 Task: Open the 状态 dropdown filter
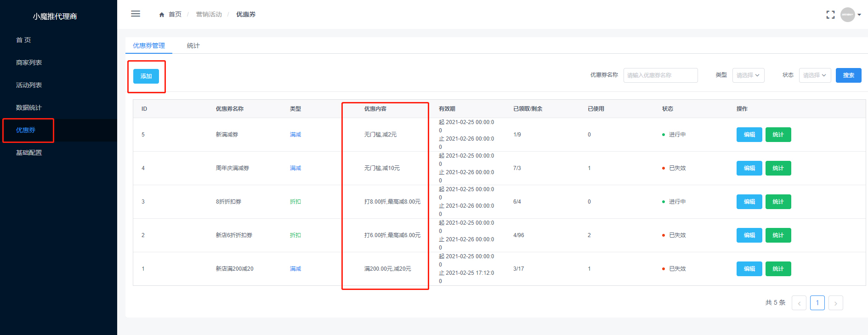[x=815, y=75]
